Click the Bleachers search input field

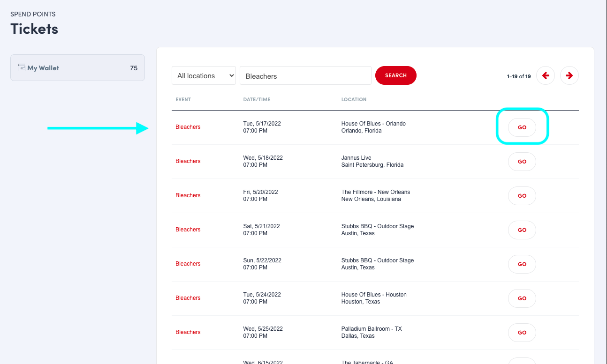pyautogui.click(x=305, y=76)
